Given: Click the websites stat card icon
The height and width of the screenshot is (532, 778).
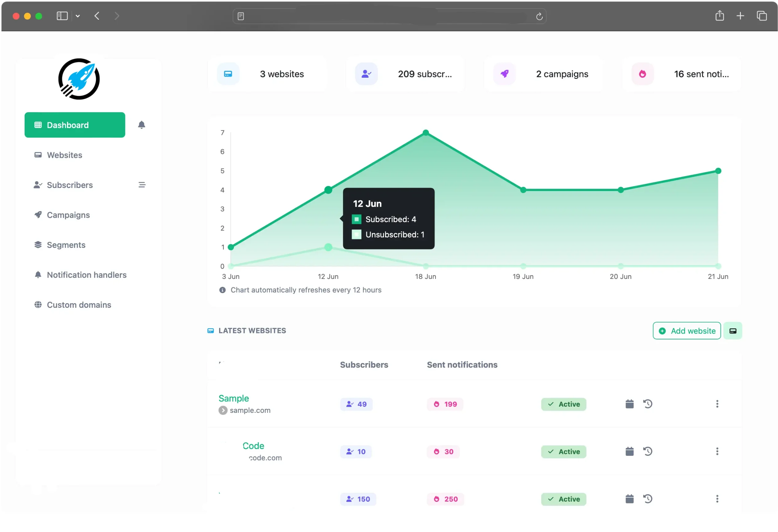Looking at the screenshot, I should pos(228,74).
